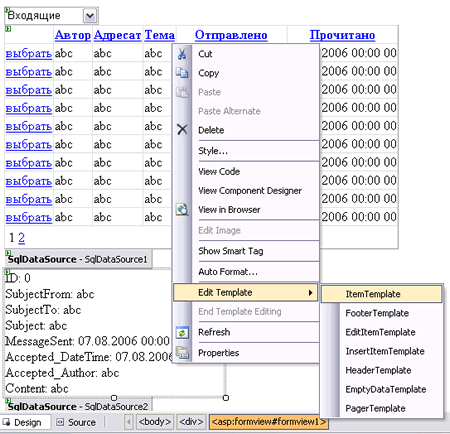
Task: Open Properties from the context menu
Action: pos(246,353)
